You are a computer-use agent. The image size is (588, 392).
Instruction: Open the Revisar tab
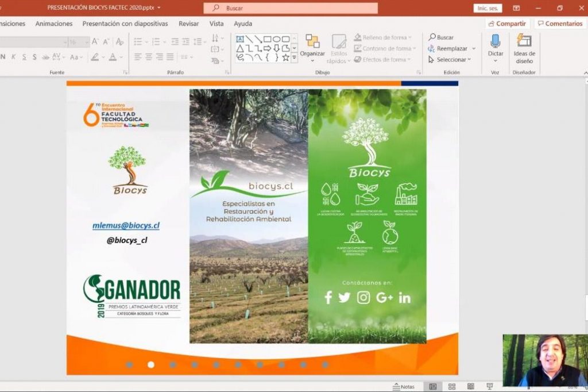[x=188, y=24]
